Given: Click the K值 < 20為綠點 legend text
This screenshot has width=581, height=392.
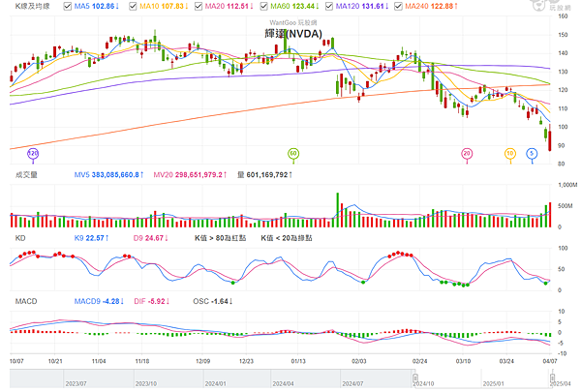Looking at the screenshot, I should coord(287,238).
